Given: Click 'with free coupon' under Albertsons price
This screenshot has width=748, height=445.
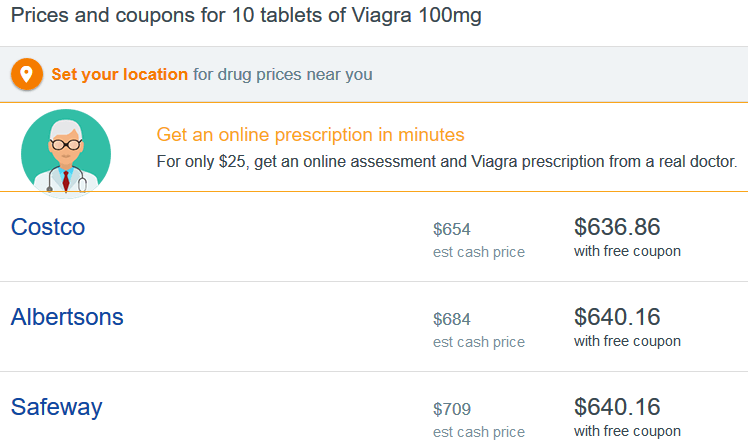Looking at the screenshot, I should coord(627,342).
